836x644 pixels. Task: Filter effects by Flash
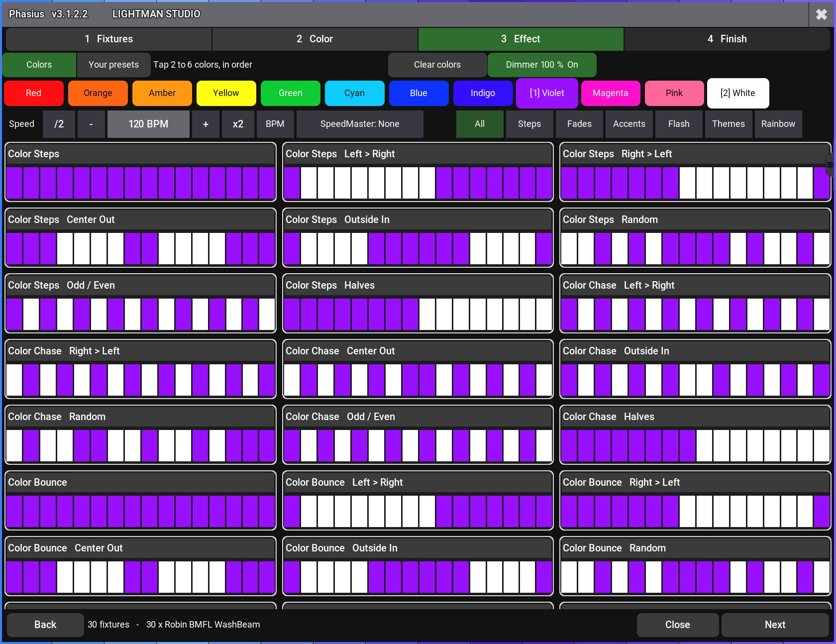tap(679, 124)
